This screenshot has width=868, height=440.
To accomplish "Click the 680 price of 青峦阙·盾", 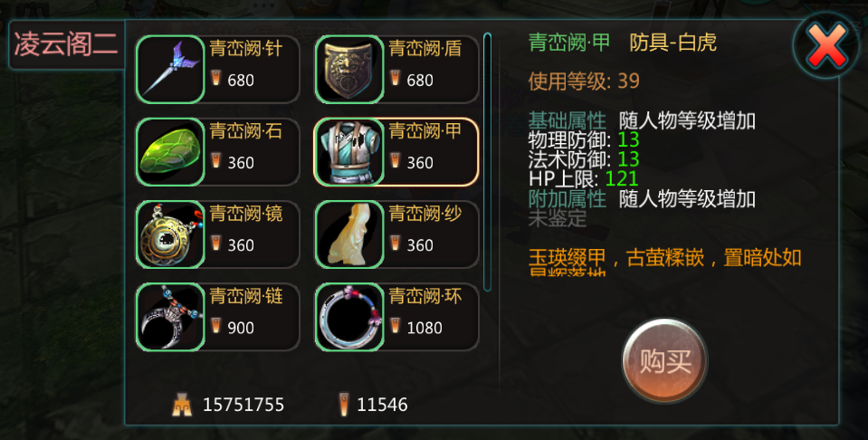I will tap(420, 81).
